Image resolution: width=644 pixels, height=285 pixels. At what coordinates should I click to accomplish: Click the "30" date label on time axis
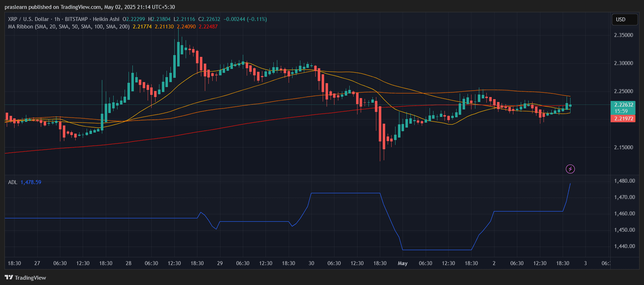click(311, 263)
